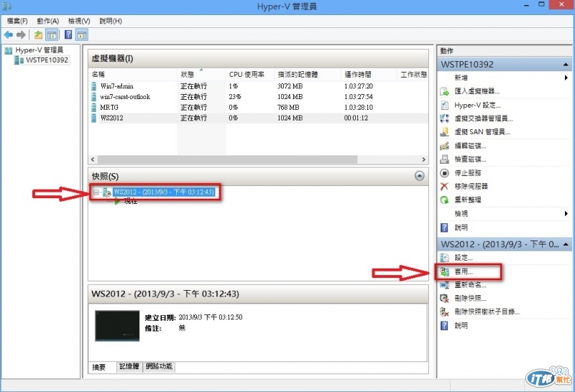Click the 檢查磁碟 icon
The width and height of the screenshot is (575, 392).
tap(444, 159)
